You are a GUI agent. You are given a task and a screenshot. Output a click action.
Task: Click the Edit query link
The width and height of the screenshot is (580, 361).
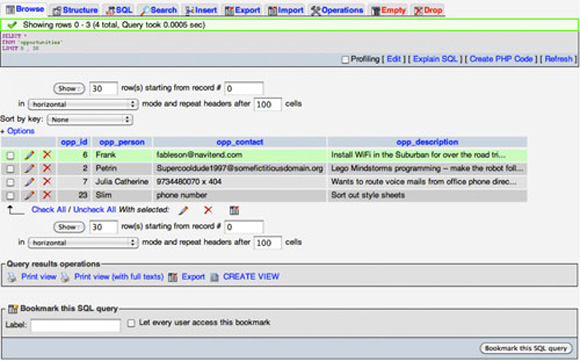(x=394, y=59)
